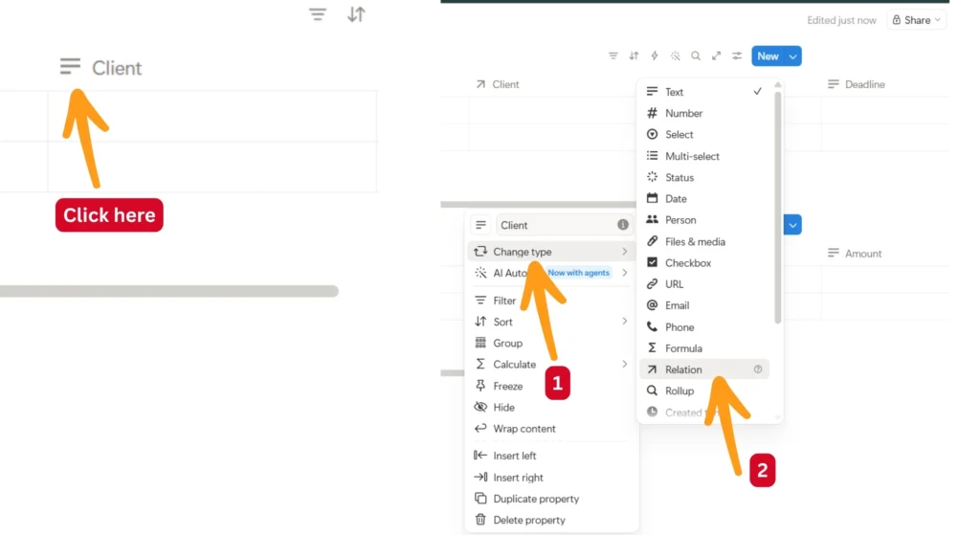The height and width of the screenshot is (535, 980).
Task: Click the lock icon beside Share
Action: pyautogui.click(x=896, y=20)
